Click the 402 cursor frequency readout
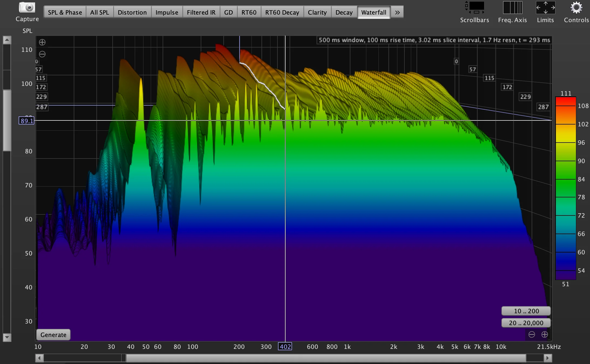The height and width of the screenshot is (364, 590). pyautogui.click(x=285, y=346)
